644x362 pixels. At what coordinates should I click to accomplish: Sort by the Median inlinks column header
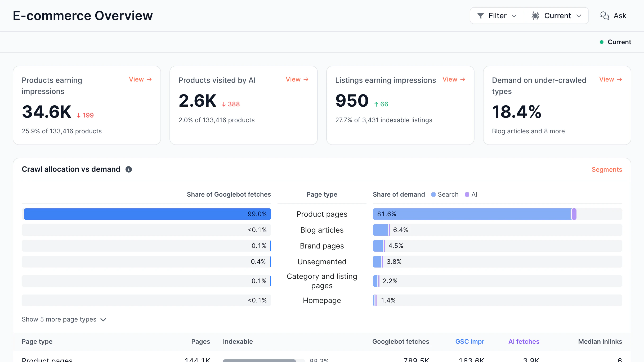pyautogui.click(x=600, y=342)
